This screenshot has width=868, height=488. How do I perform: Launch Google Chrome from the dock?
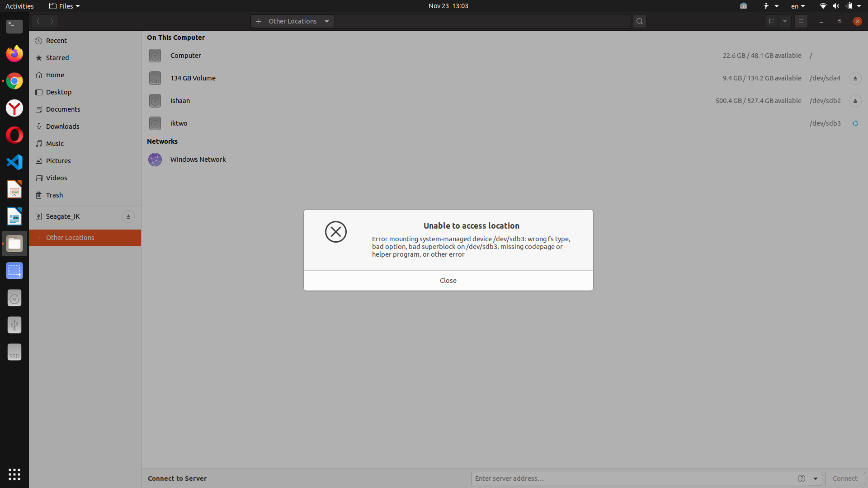click(x=14, y=81)
